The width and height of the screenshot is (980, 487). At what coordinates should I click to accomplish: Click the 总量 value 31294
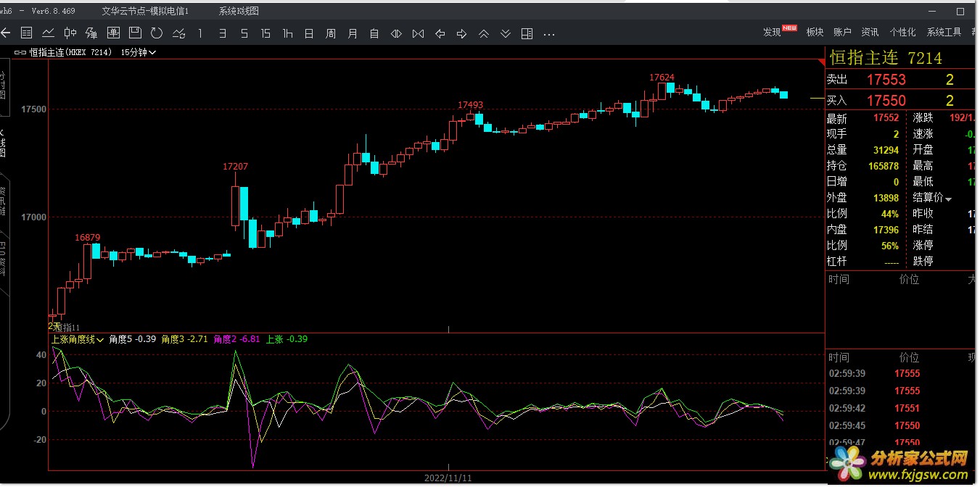(886, 150)
